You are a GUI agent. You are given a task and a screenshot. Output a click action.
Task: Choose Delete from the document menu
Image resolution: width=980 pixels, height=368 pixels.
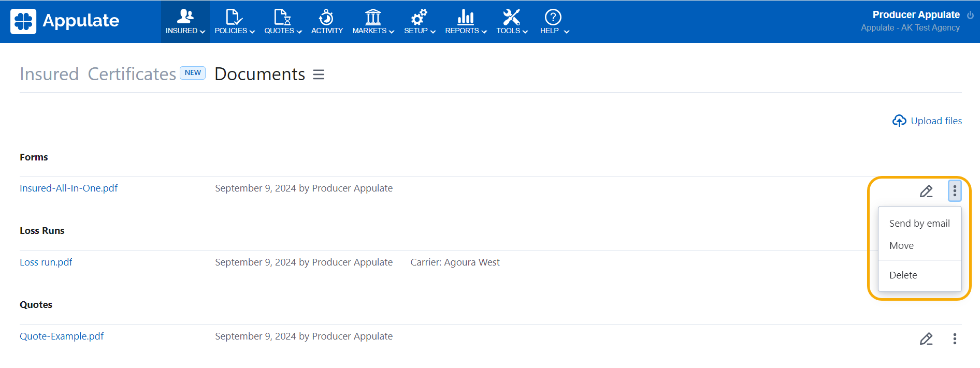point(903,275)
